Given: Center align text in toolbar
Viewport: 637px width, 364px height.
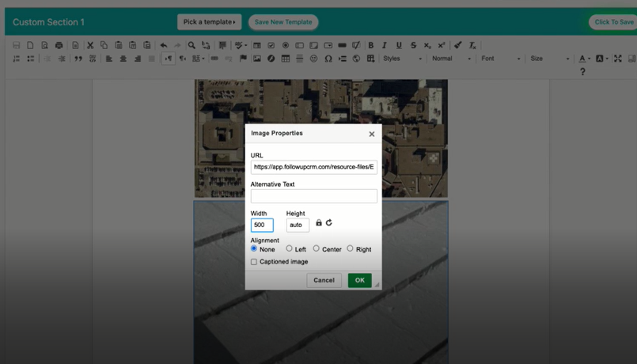Looking at the screenshot, I should tap(123, 59).
